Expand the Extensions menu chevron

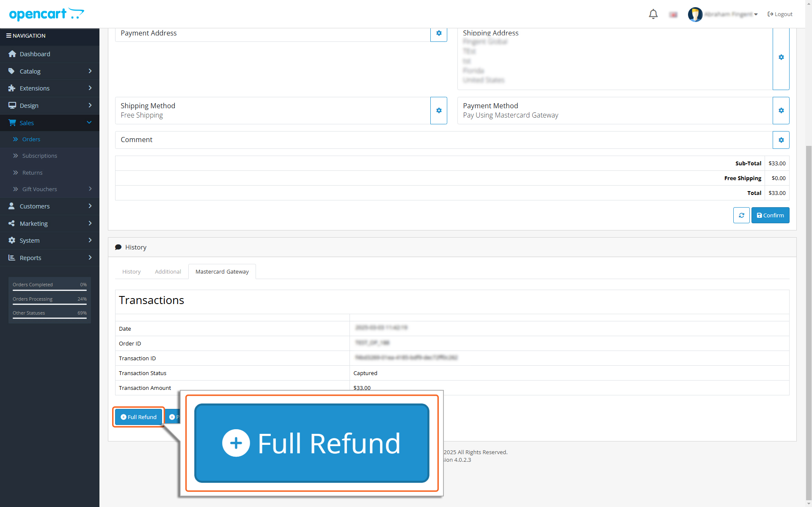point(90,88)
